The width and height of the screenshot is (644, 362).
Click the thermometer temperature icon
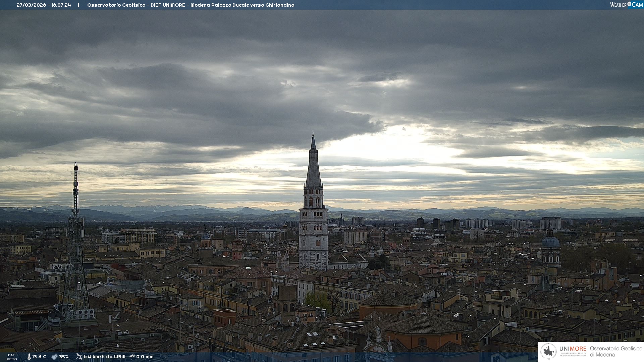[x=29, y=357]
